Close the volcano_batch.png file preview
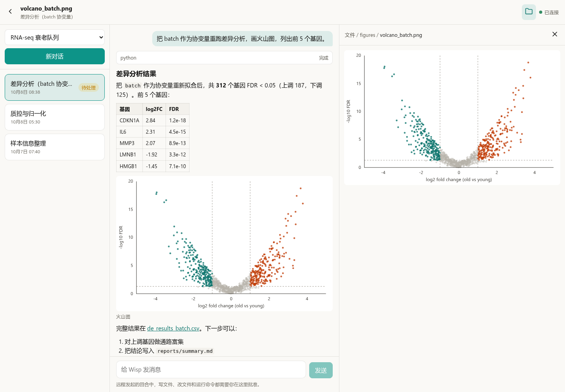Image resolution: width=565 pixels, height=392 pixels. (555, 34)
